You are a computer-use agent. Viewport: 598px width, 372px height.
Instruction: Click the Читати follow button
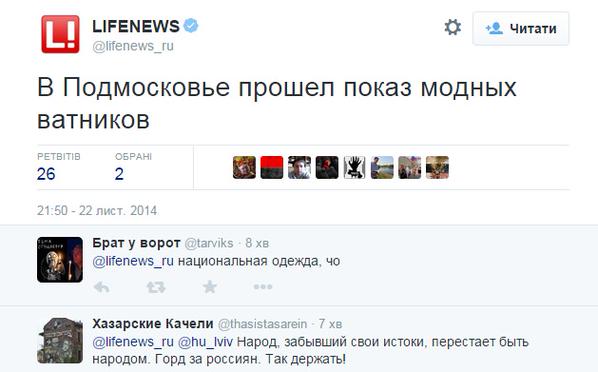(x=521, y=29)
